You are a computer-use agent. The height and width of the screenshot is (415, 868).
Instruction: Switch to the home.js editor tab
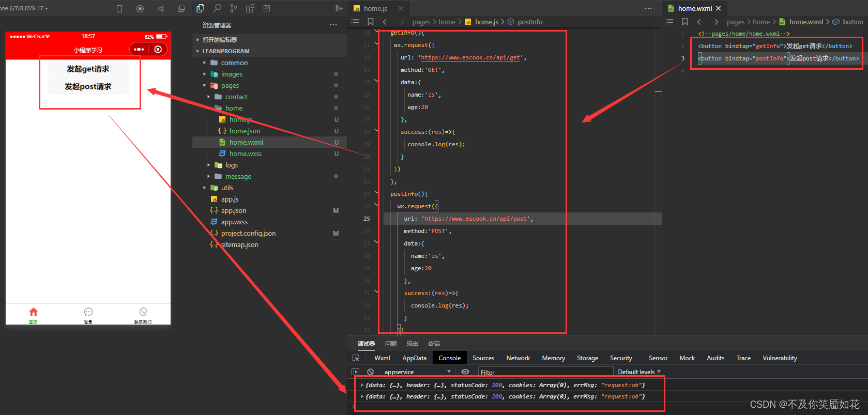pyautogui.click(x=375, y=8)
